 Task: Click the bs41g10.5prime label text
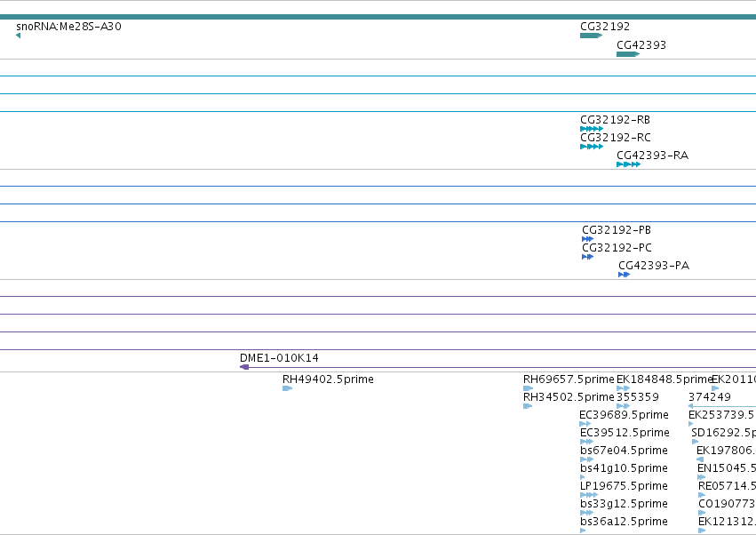(x=624, y=468)
